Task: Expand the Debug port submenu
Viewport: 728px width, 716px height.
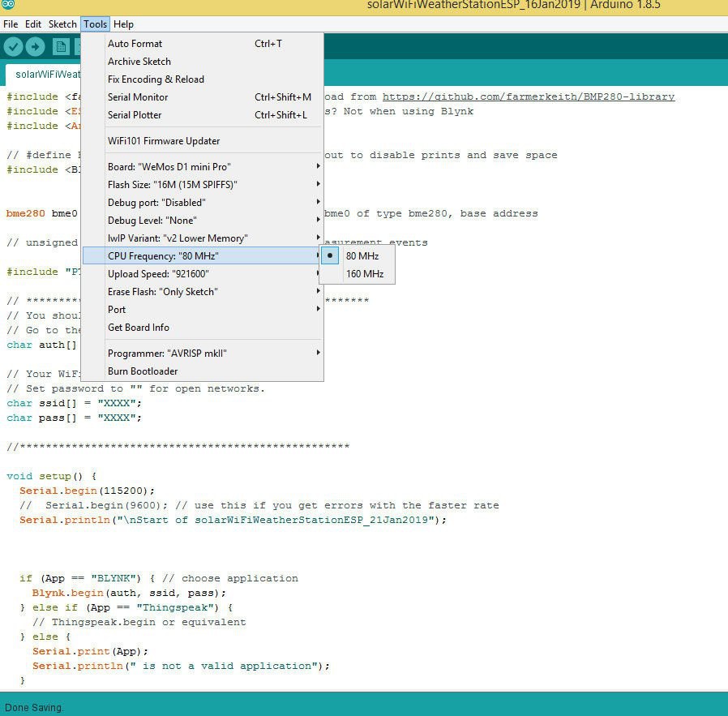Action: [202, 203]
